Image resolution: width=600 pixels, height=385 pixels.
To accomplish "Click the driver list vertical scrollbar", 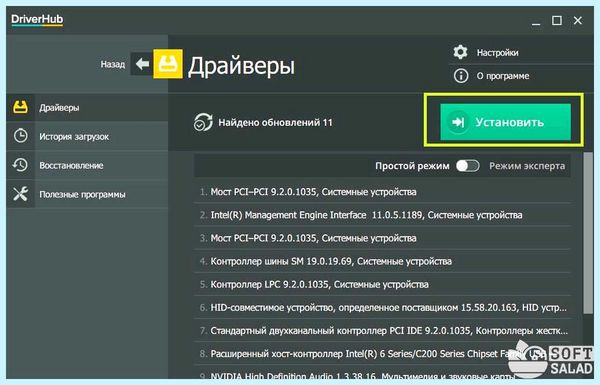I will (x=588, y=233).
